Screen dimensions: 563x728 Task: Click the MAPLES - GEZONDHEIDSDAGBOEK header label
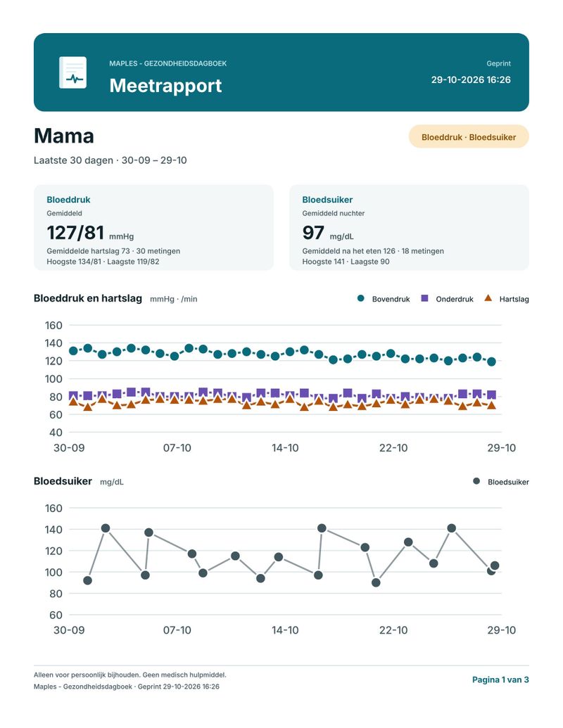(x=167, y=63)
